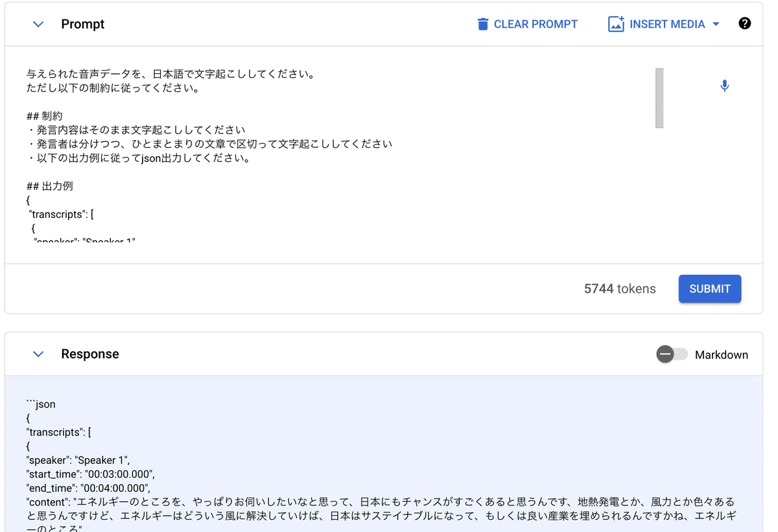Screen dimensions: 778x532
Task: Click the CLEAR PROMPT button label
Action: pos(536,24)
